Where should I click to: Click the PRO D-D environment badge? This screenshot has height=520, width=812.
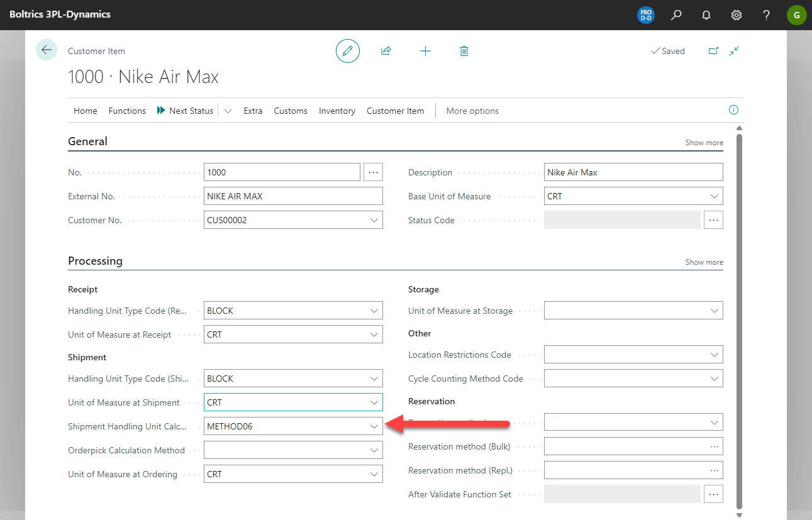pos(646,15)
